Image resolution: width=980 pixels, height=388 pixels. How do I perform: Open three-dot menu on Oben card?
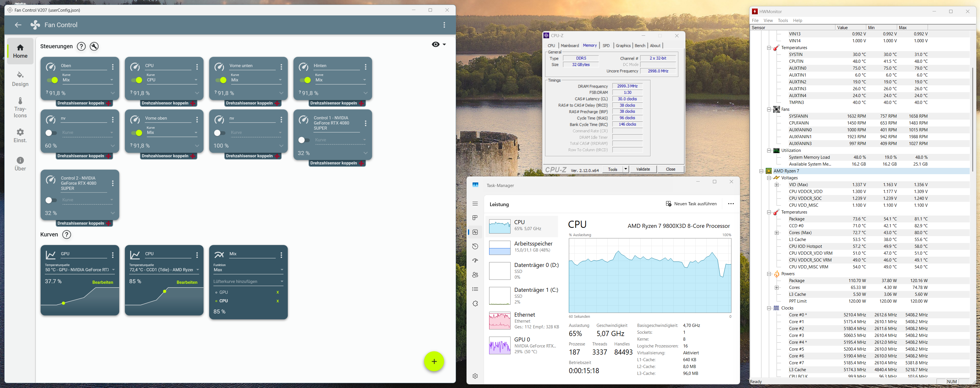113,67
